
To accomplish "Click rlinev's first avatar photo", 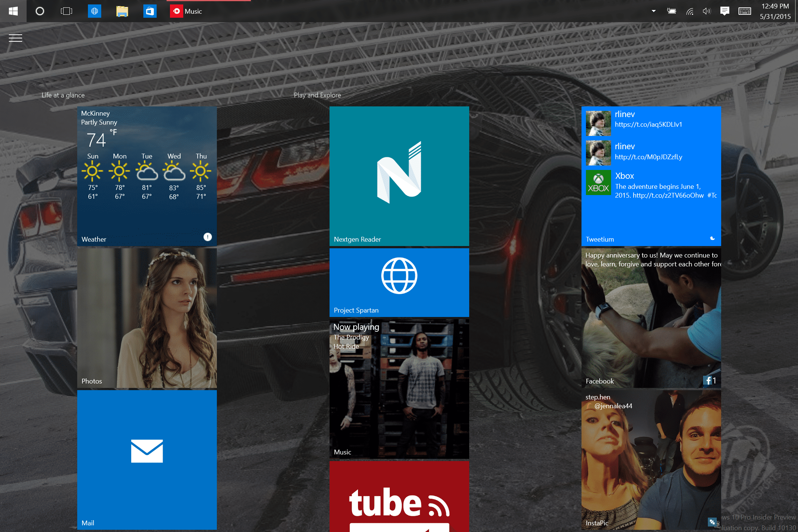I will click(x=598, y=123).
